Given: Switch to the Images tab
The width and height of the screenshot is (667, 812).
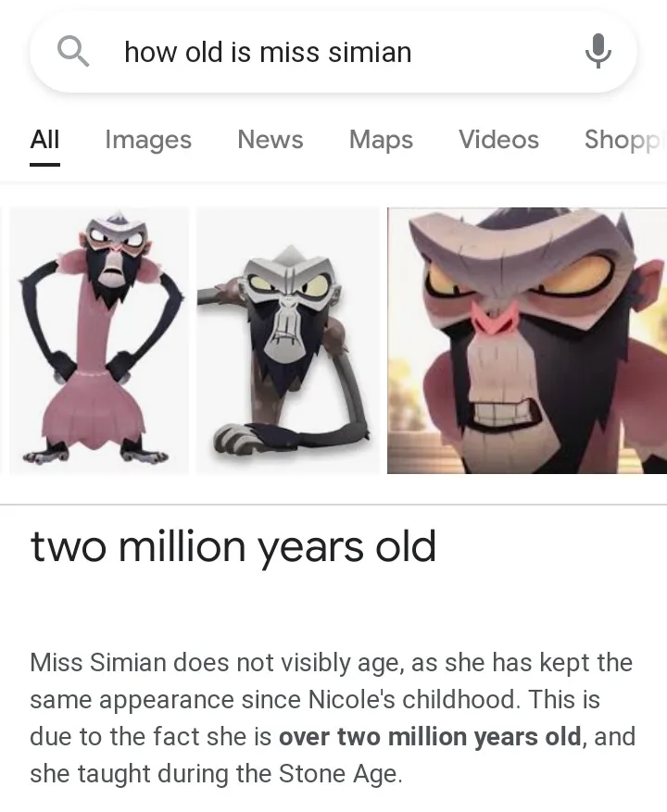Looking at the screenshot, I should (x=148, y=140).
